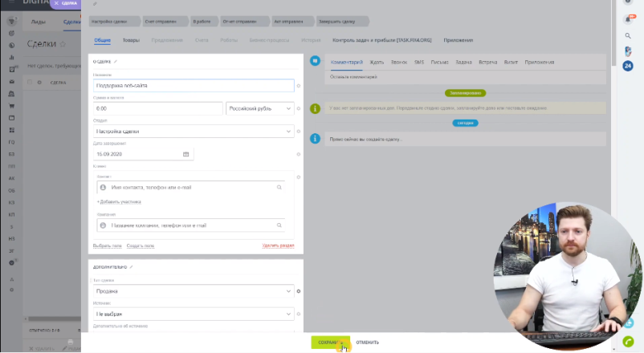Open the Контроль задач и прибыли tab

(382, 40)
